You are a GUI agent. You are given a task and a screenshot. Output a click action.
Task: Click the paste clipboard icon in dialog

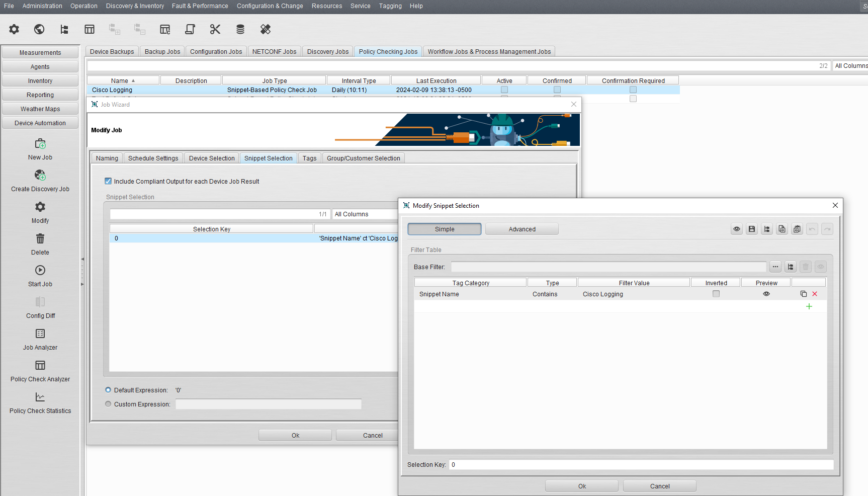(x=797, y=229)
